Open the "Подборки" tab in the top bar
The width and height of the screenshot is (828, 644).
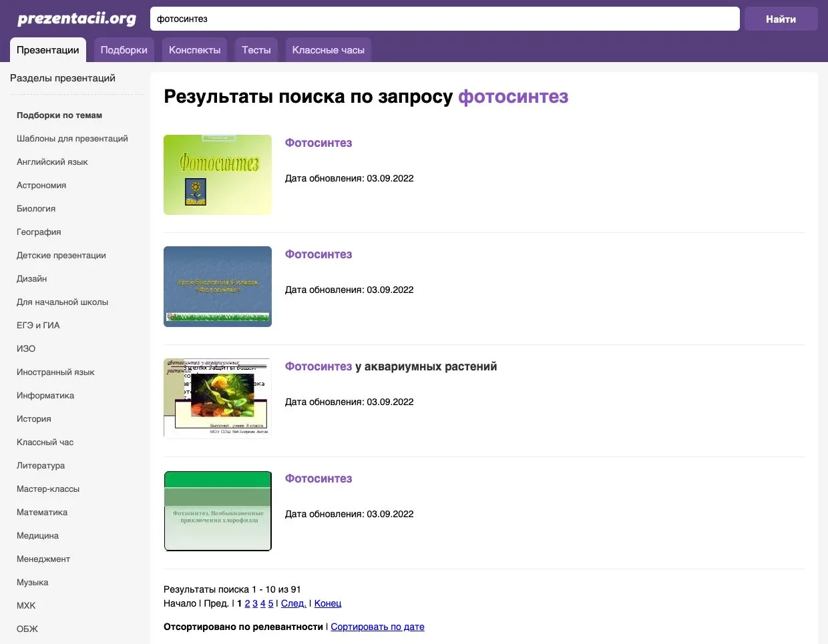[124, 50]
